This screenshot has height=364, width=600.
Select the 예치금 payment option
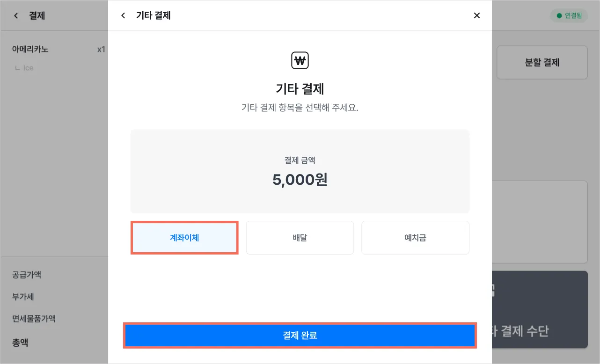coord(415,238)
